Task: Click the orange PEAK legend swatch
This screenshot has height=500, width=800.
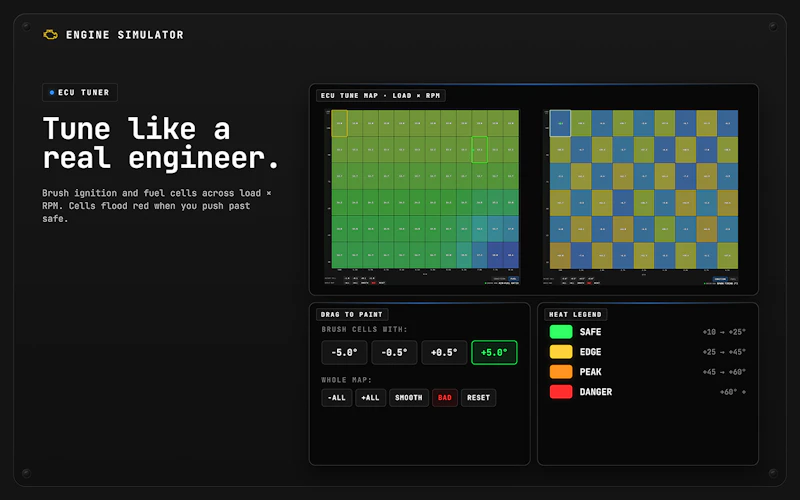Action: point(561,372)
